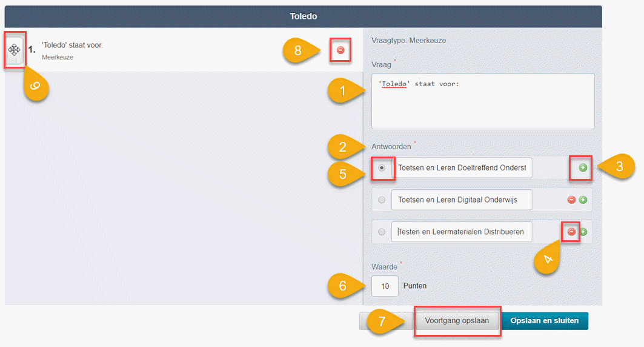Image resolution: width=644 pixels, height=347 pixels.
Task: Select radio for 'Toetsen en Leren Digitaal Onderwijs'
Action: 382,200
